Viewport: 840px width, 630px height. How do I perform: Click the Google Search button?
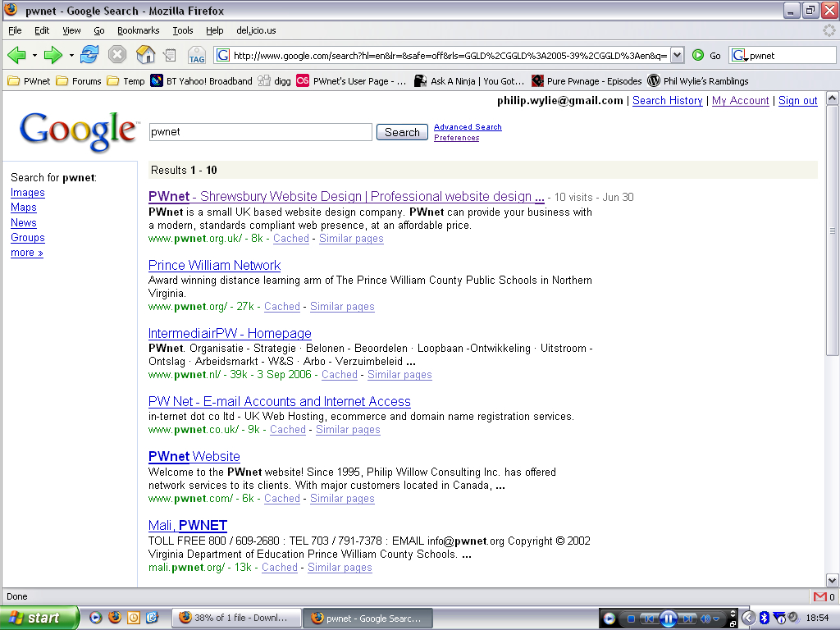click(x=402, y=132)
